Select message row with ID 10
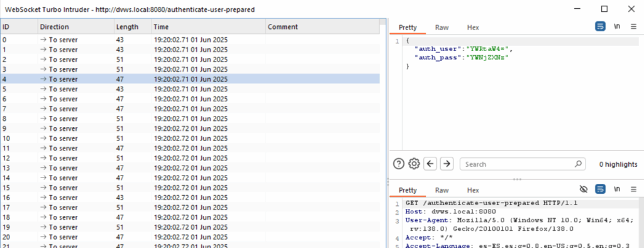This screenshot has width=644, height=248. click(190, 138)
